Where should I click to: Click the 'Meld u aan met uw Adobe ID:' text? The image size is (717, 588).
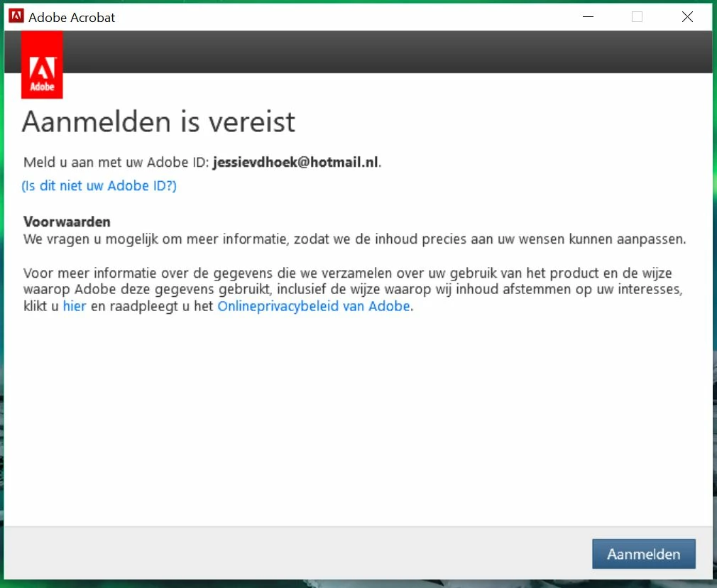(116, 162)
